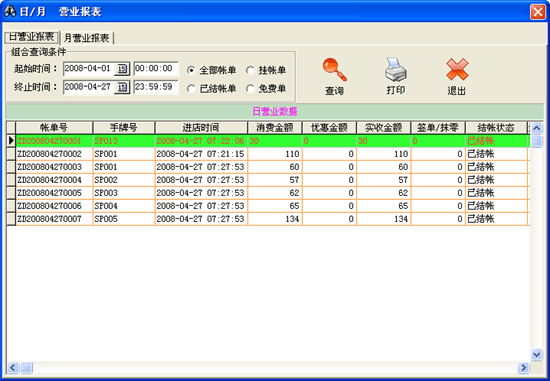Click the SP002 hand tag cell
550x381 pixels.
[x=124, y=180]
